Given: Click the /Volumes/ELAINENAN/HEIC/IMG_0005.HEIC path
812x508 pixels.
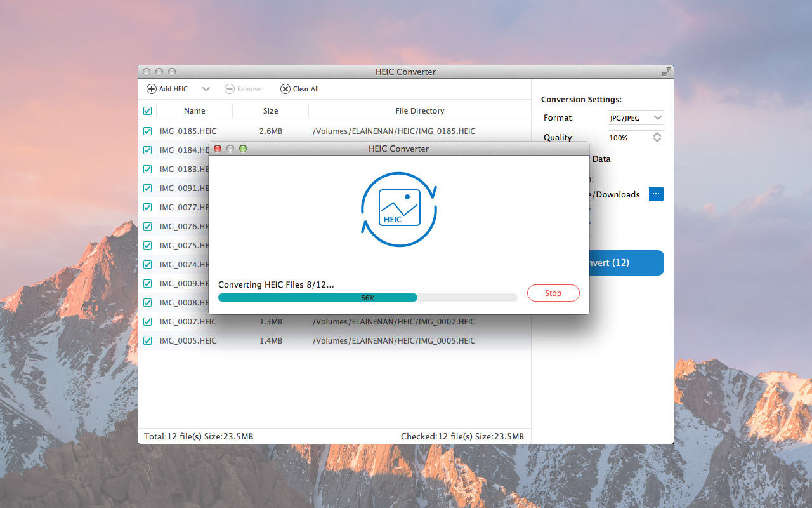Looking at the screenshot, I should (x=394, y=340).
